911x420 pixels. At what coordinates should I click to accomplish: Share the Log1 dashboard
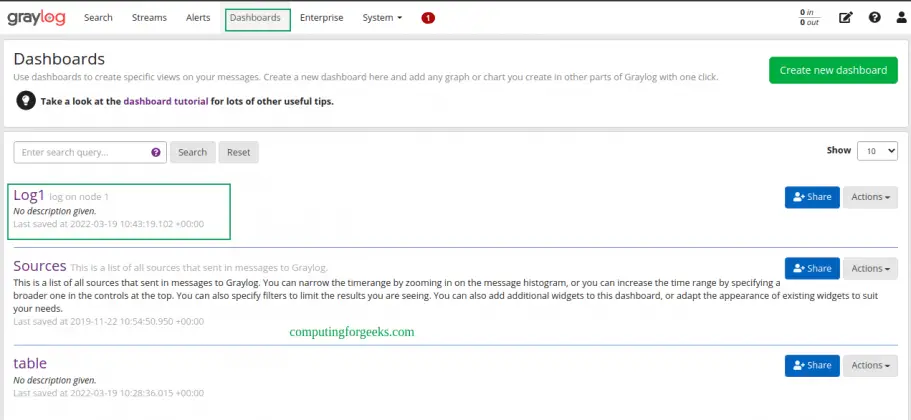pos(811,197)
